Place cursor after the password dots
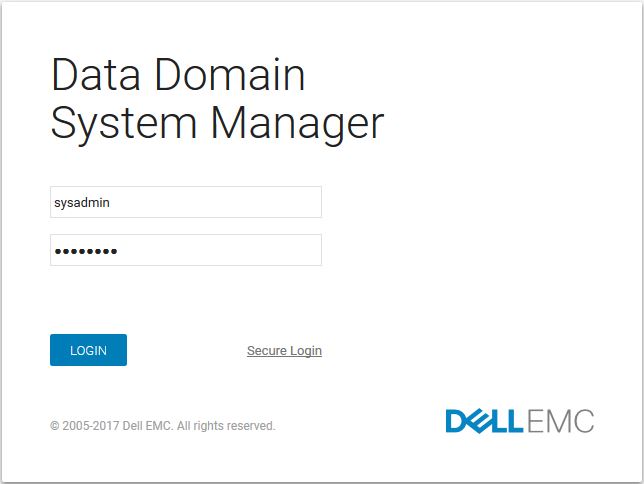The width and height of the screenshot is (644, 484). coord(118,251)
